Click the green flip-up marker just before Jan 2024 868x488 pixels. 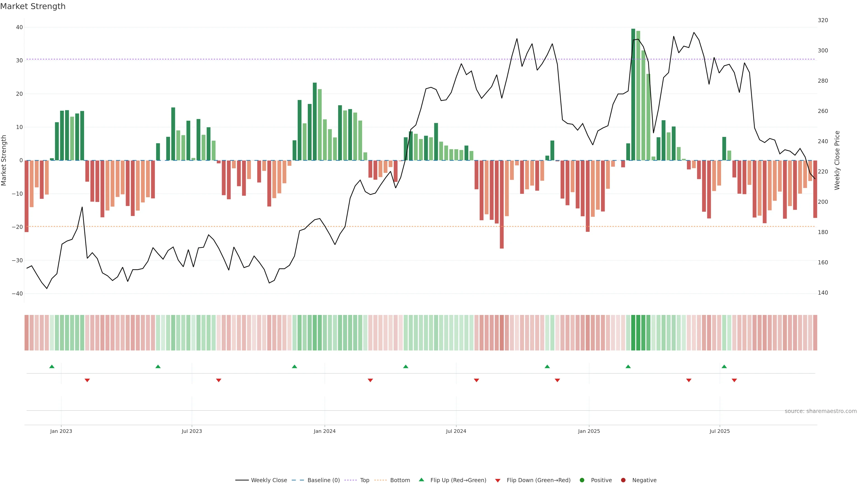[x=295, y=366]
